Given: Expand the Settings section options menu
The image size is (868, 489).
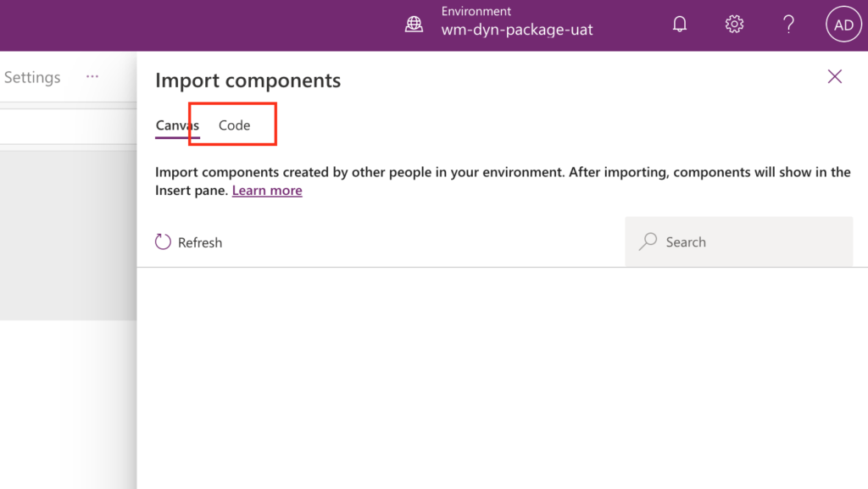Looking at the screenshot, I should click(92, 76).
